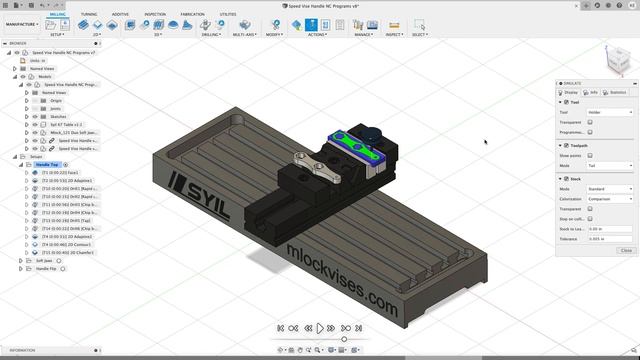The image size is (640, 360).
Task: Toggle the Stock section checkbox
Action: tap(566, 179)
